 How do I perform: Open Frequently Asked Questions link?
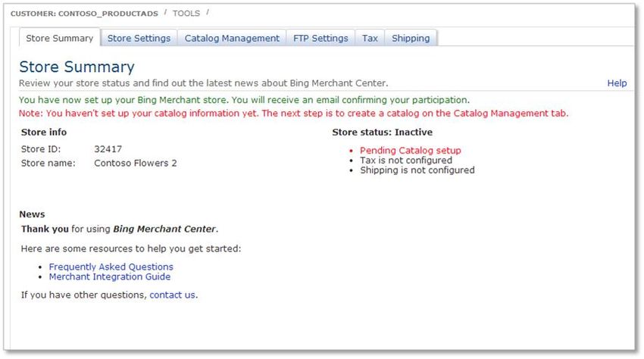coord(111,267)
